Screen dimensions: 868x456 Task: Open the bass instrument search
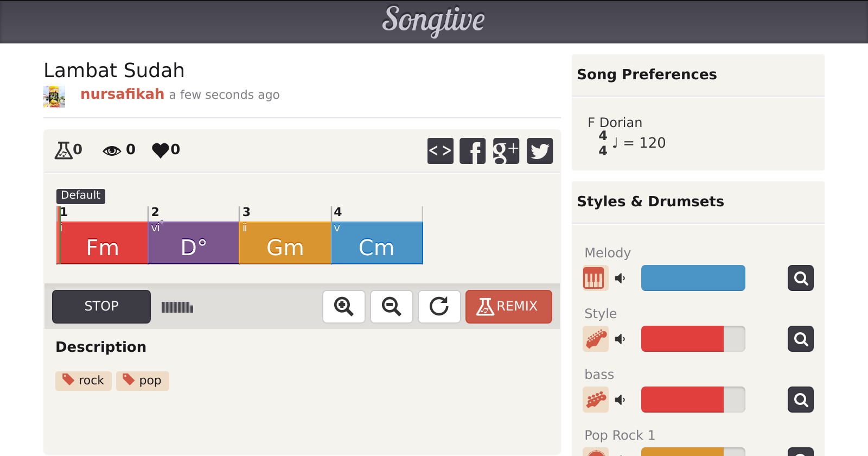click(x=800, y=400)
